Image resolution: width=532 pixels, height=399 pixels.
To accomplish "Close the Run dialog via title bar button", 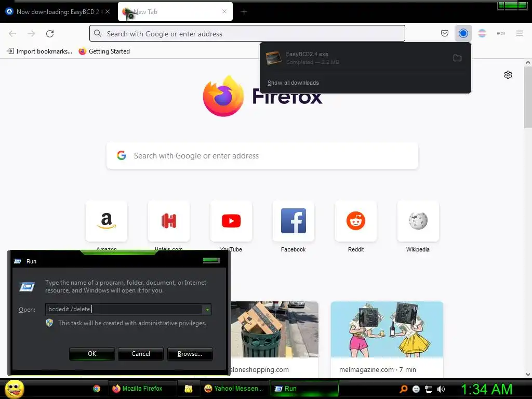I will [212, 261].
